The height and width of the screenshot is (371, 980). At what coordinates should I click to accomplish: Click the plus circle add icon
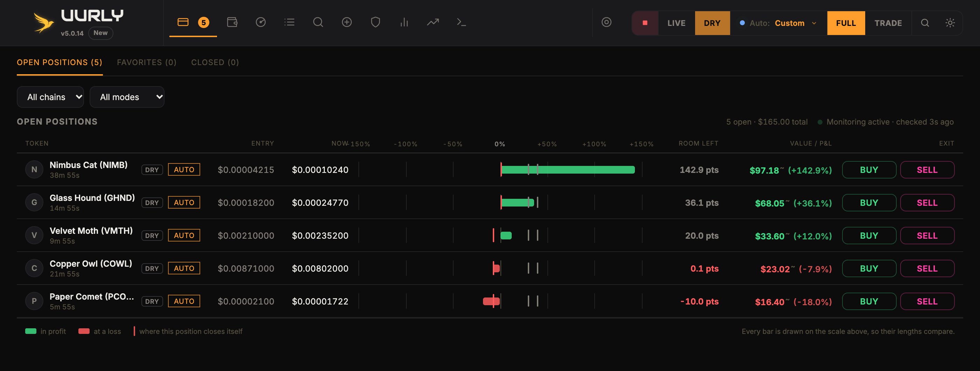click(x=346, y=22)
